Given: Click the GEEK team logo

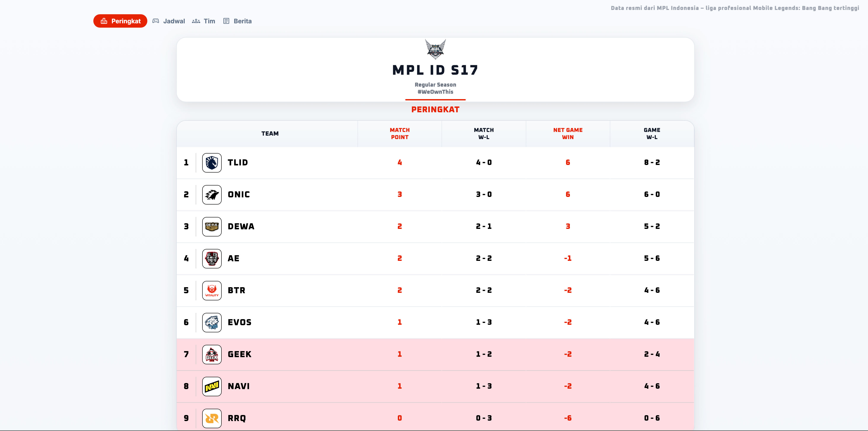Looking at the screenshot, I should click(x=212, y=355).
